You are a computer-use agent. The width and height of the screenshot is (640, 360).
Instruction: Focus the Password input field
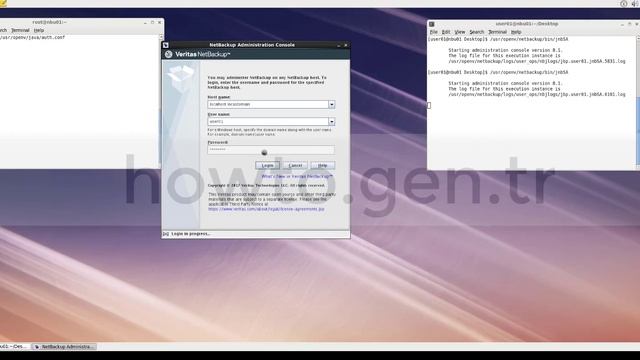click(271, 149)
